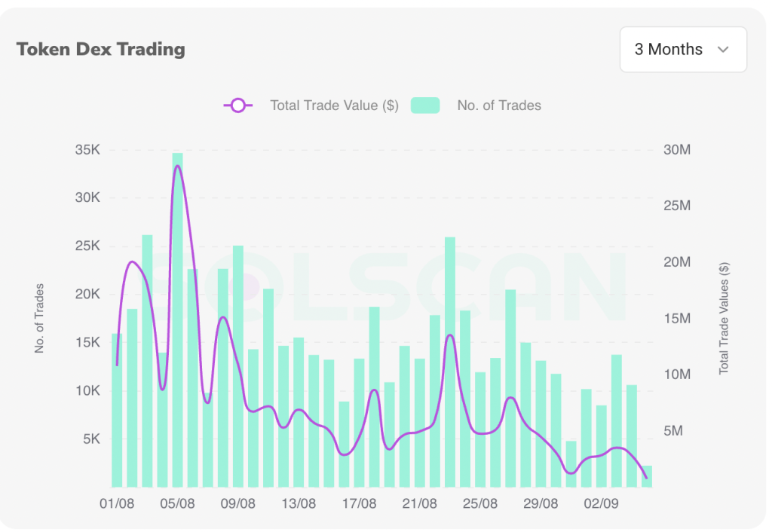Expand the period selector to change timeframe
This screenshot has height=532, width=772.
682,49
